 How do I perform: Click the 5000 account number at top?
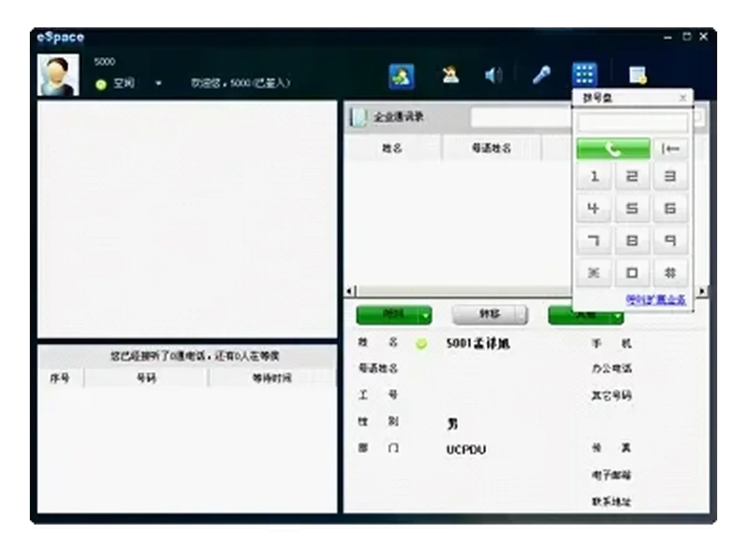(x=105, y=62)
